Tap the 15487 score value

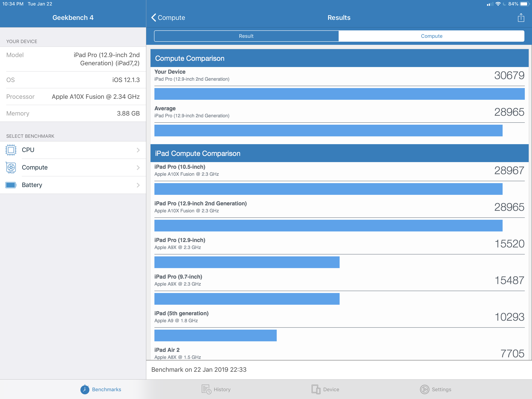click(509, 280)
